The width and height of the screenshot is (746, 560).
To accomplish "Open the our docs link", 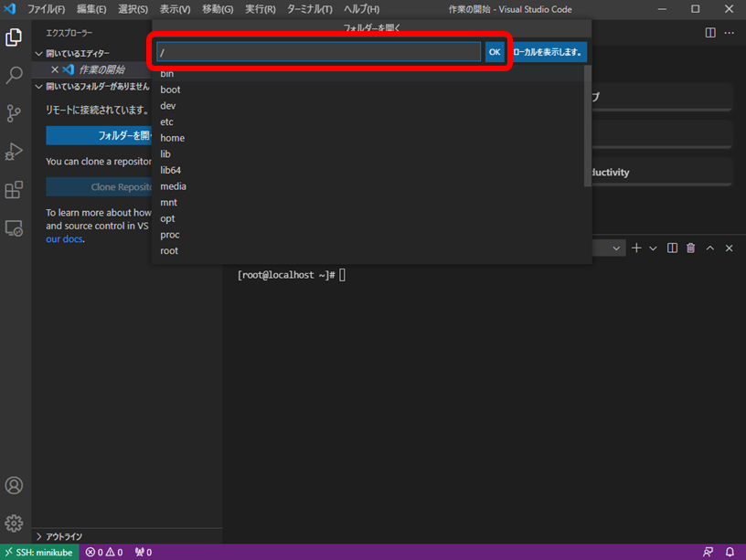I will pos(64,239).
